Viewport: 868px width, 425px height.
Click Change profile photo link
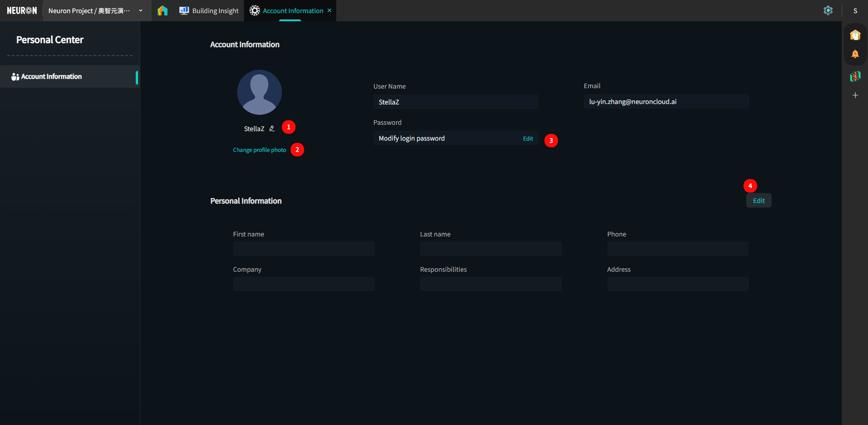point(259,150)
